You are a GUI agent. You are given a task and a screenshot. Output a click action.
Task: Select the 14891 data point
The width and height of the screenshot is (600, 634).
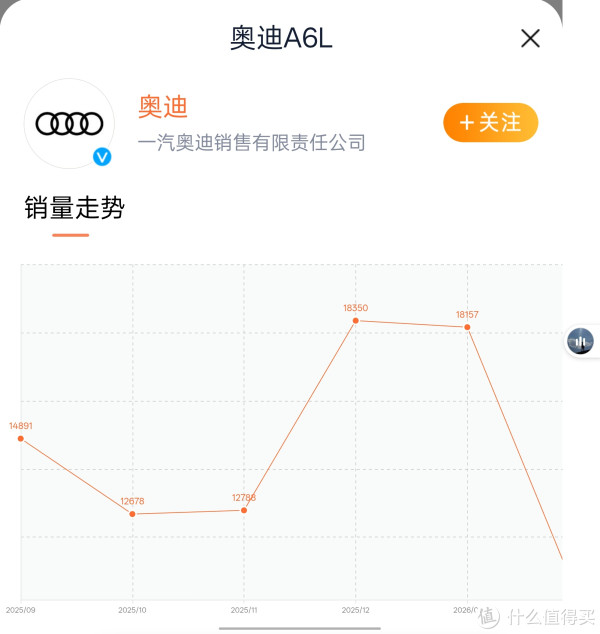(21, 438)
